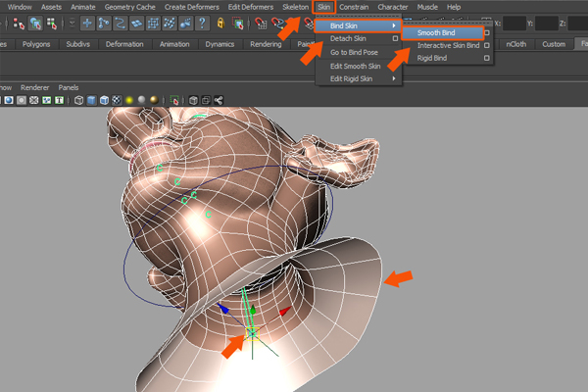Open Assets menu
The height and width of the screenshot is (392, 588).
(x=51, y=7)
